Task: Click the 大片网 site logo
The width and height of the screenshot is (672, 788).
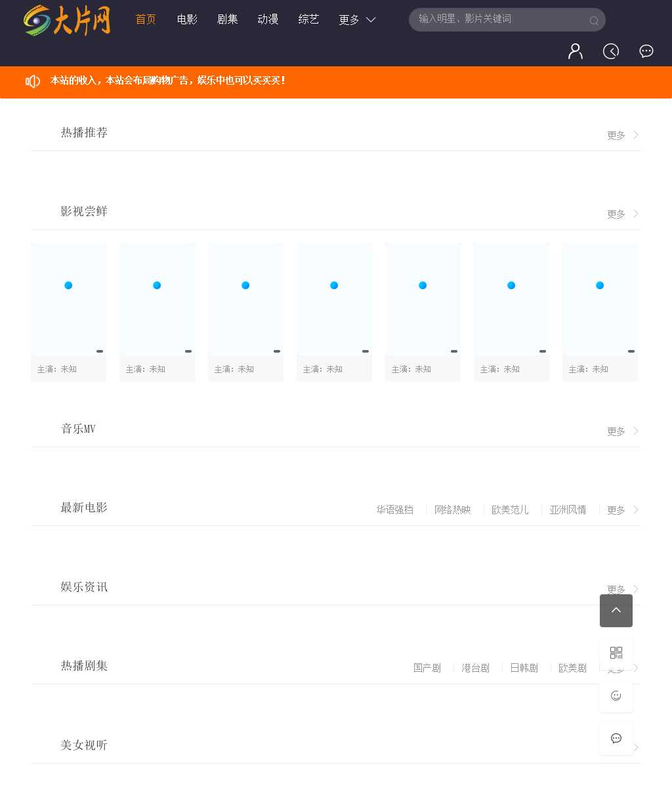Action: click(x=67, y=20)
